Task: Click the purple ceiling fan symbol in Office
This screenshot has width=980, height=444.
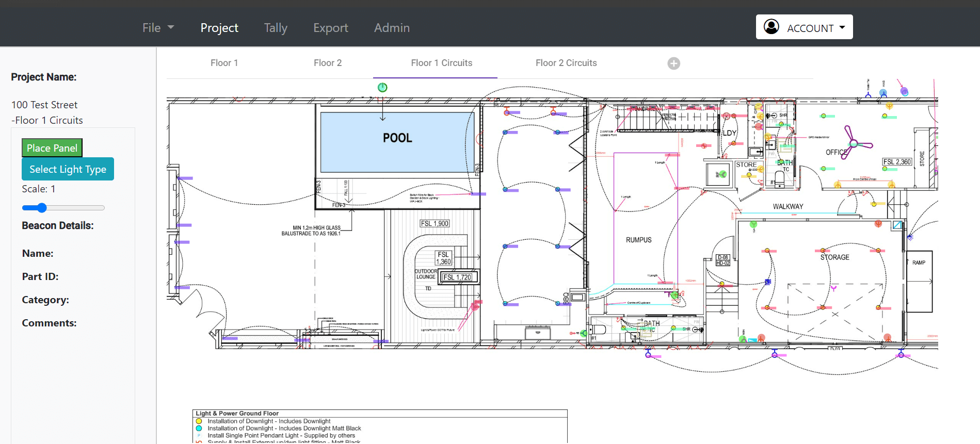Action: click(x=855, y=143)
